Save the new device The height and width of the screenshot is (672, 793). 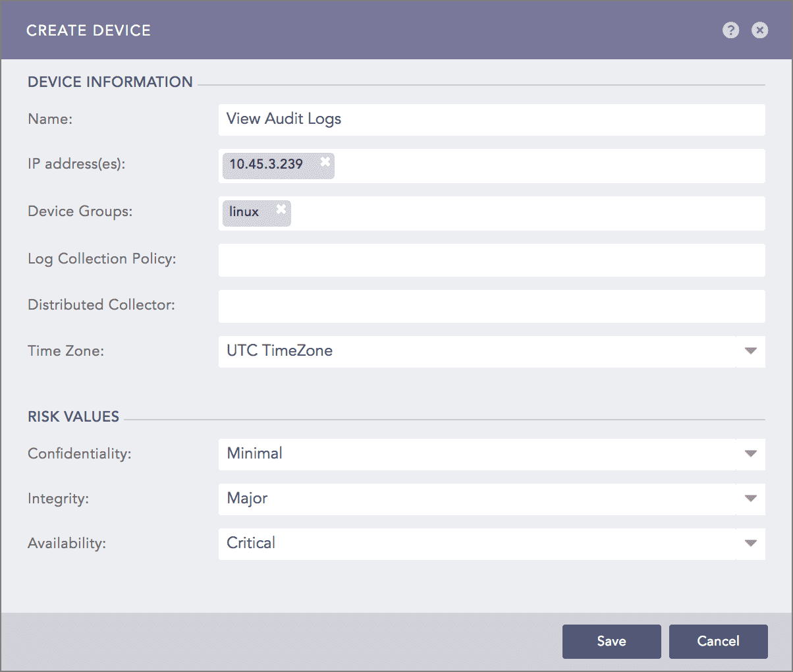click(611, 641)
